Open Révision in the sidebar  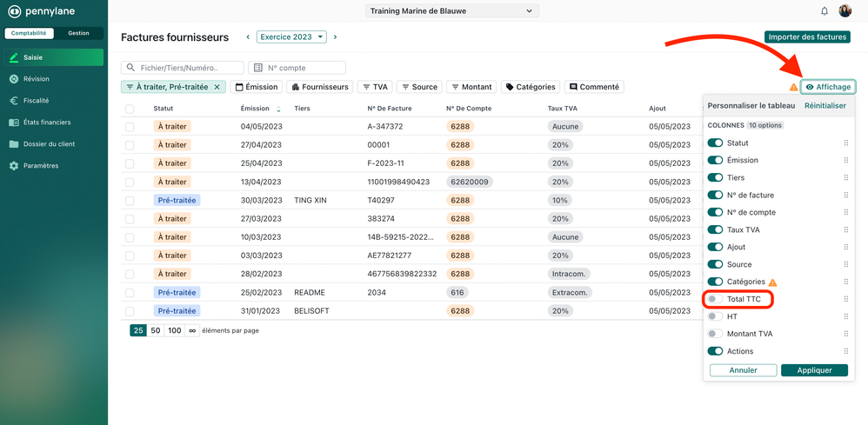[36, 79]
